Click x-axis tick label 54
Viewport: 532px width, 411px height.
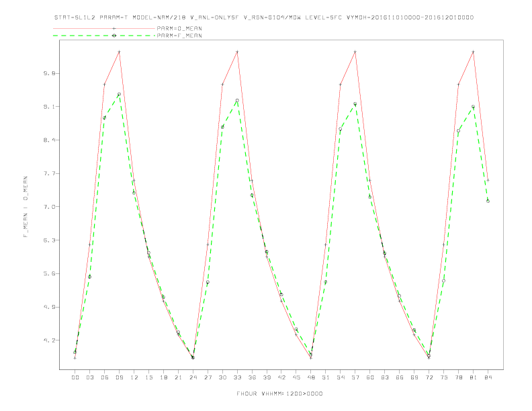(341, 377)
